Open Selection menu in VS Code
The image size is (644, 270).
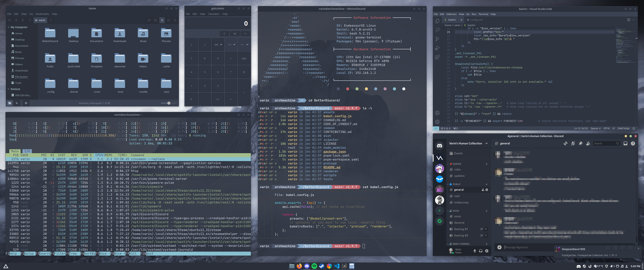(451, 14)
